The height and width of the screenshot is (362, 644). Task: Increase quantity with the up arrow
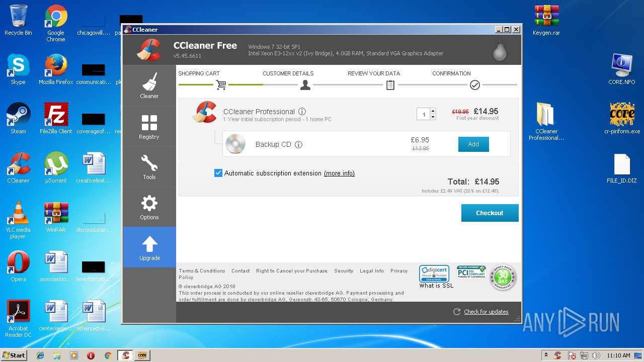433,111
